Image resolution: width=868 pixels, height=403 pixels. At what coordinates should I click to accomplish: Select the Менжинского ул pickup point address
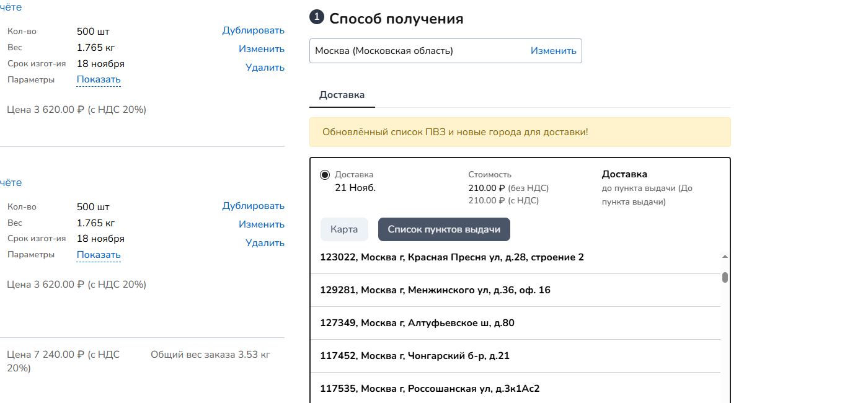pos(434,290)
